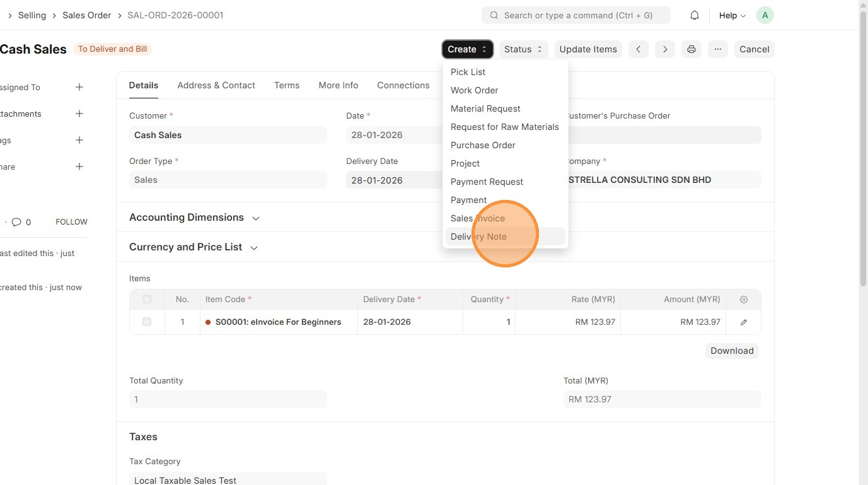Click the Delivery Date cell in item row 1
Screen dimensions: 868x485
[410, 322]
